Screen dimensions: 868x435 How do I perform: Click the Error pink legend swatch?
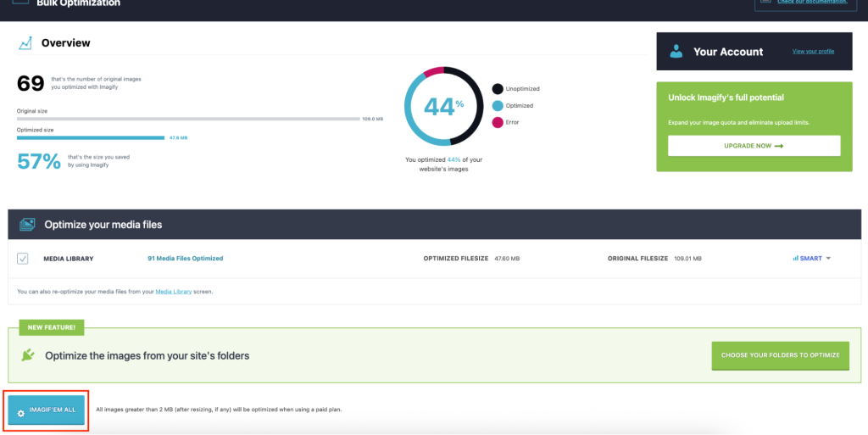498,122
